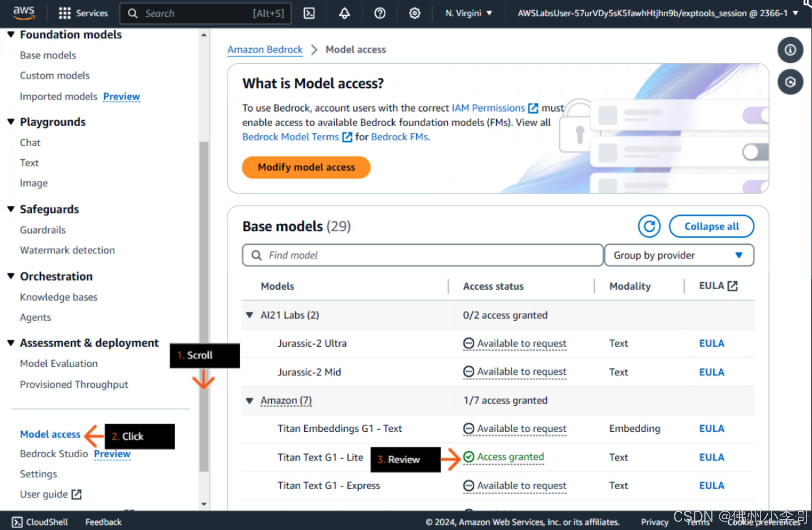Launch CloudShell from the top bar icon
Viewport: 812px width, 530px height.
[x=309, y=13]
